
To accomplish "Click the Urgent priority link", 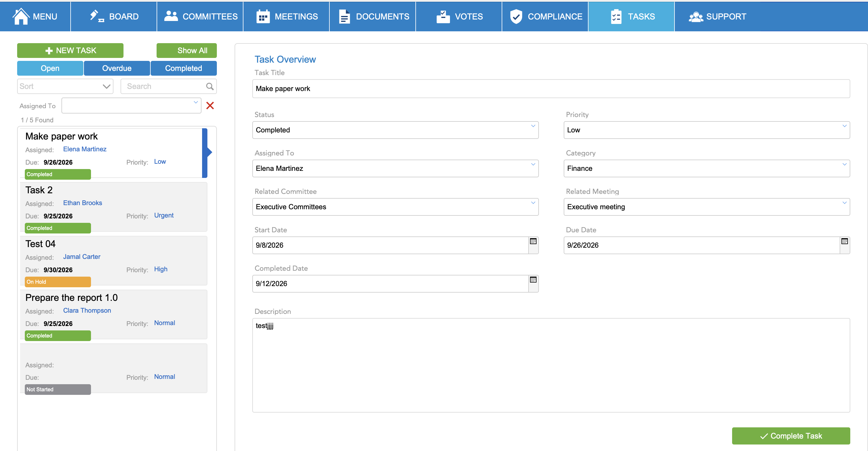I will coord(164,215).
